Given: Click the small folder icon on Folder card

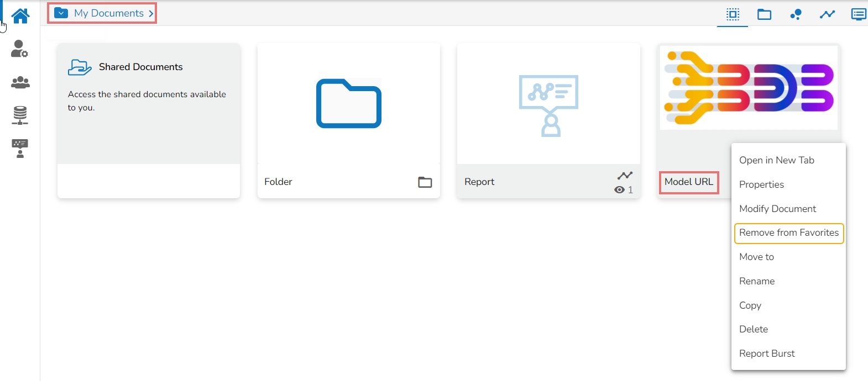Looking at the screenshot, I should (425, 182).
